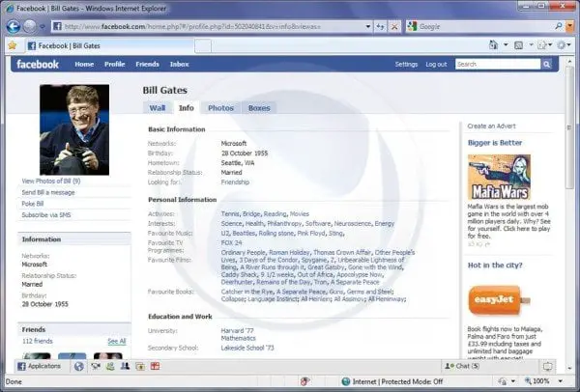Click the browser Back arrow button
This screenshot has height=392, width=580.
coord(14,27)
